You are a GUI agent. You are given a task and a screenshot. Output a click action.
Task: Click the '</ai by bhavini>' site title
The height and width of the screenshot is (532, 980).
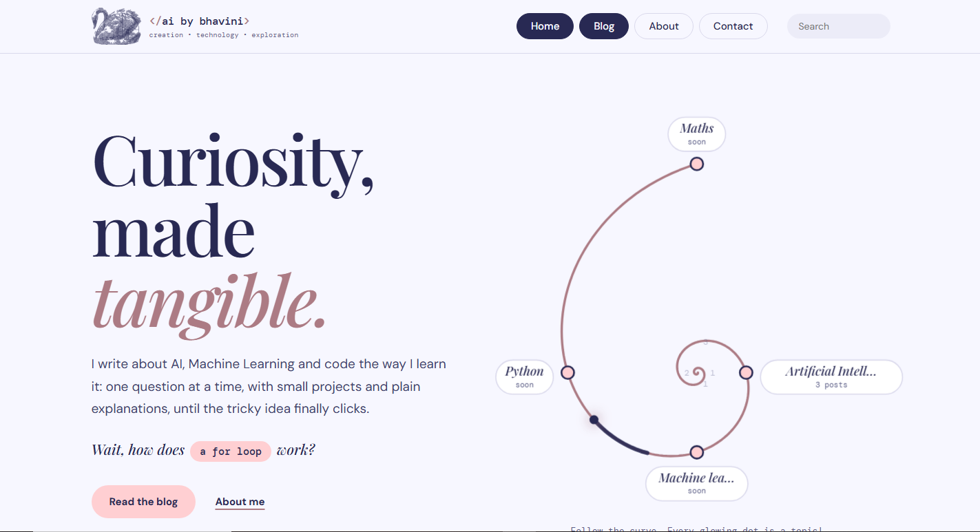pyautogui.click(x=200, y=21)
